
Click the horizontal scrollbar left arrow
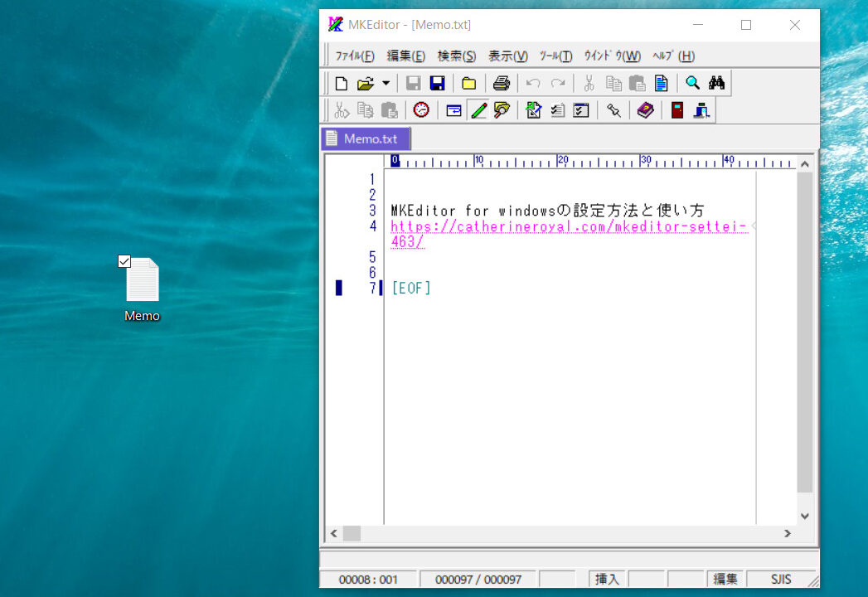pyautogui.click(x=334, y=533)
